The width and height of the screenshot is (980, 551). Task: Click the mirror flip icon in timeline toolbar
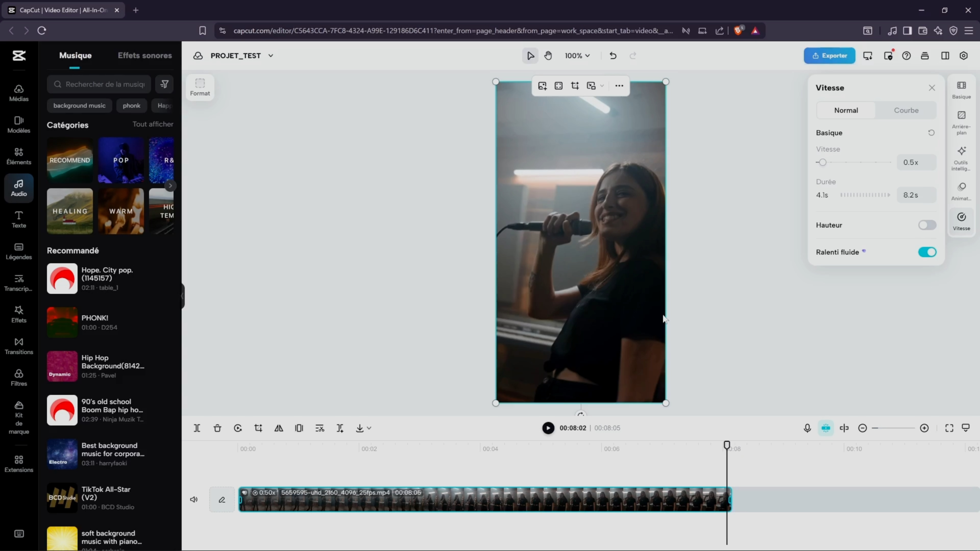278,428
